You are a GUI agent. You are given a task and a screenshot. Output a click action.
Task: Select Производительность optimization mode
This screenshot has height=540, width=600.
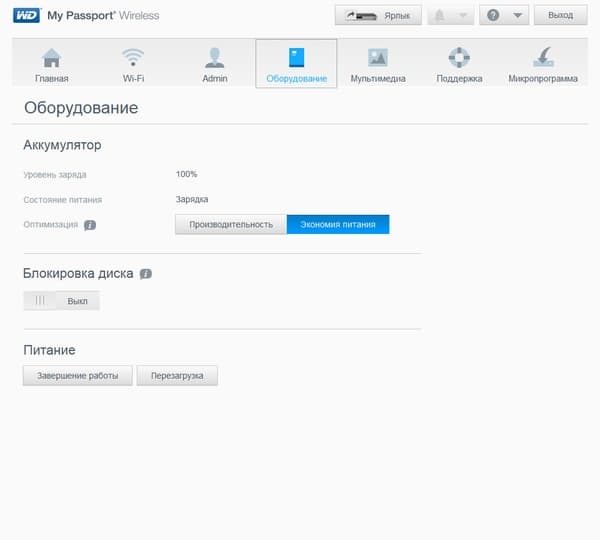tap(231, 225)
